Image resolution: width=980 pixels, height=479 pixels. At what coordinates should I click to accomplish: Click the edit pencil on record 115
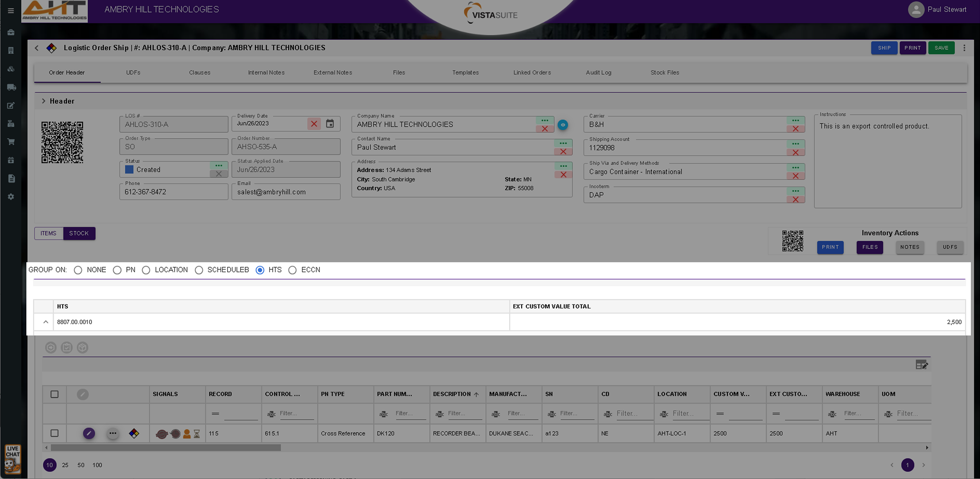[x=89, y=434]
